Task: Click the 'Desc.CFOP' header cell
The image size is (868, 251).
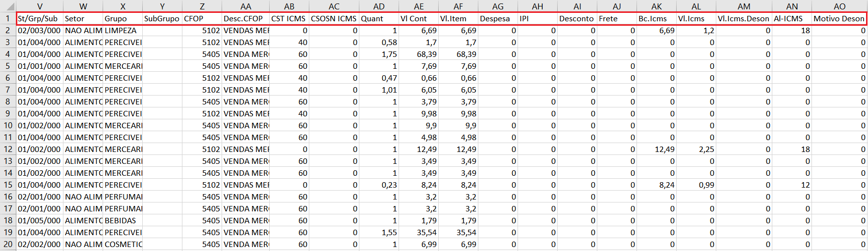Action: coord(245,18)
